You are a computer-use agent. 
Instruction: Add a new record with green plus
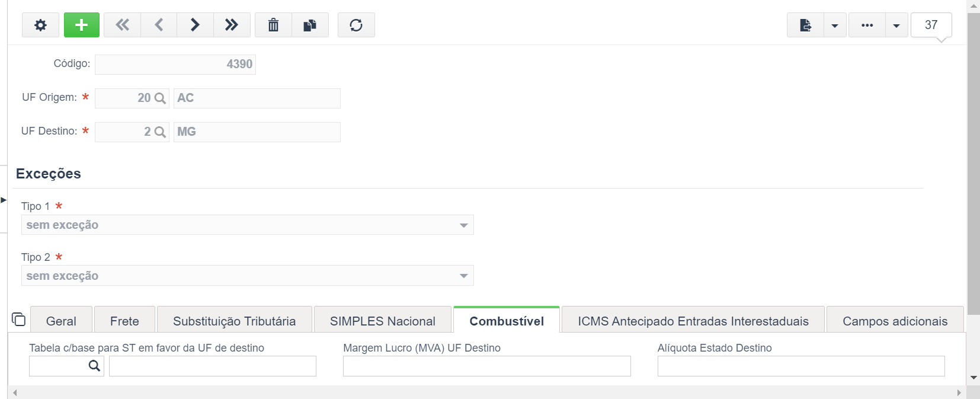pyautogui.click(x=82, y=25)
